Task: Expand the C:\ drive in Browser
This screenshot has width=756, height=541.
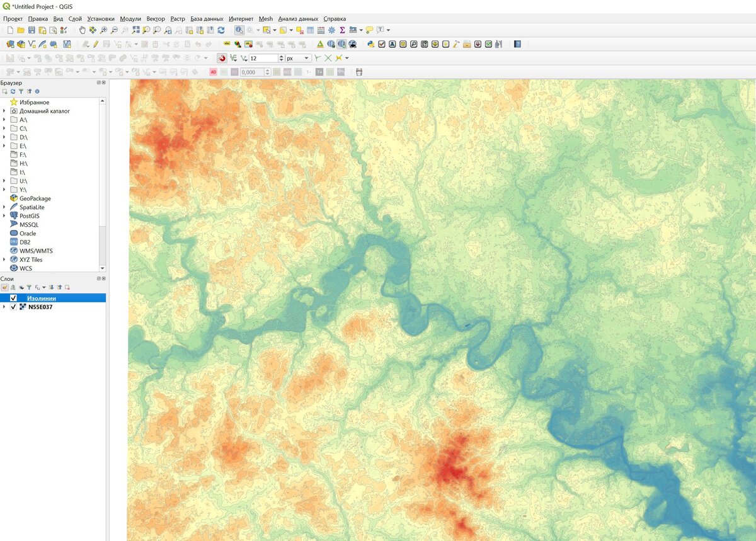Action: [4, 128]
